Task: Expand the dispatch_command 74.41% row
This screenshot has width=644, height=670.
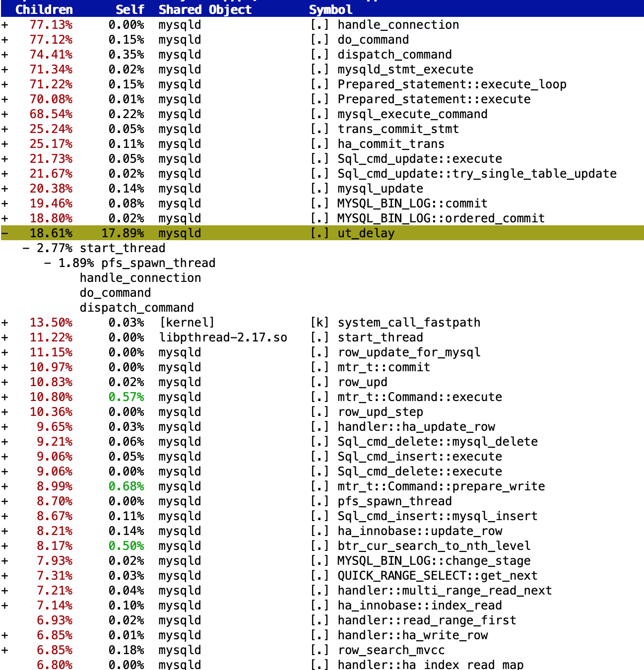Action: coord(4,55)
